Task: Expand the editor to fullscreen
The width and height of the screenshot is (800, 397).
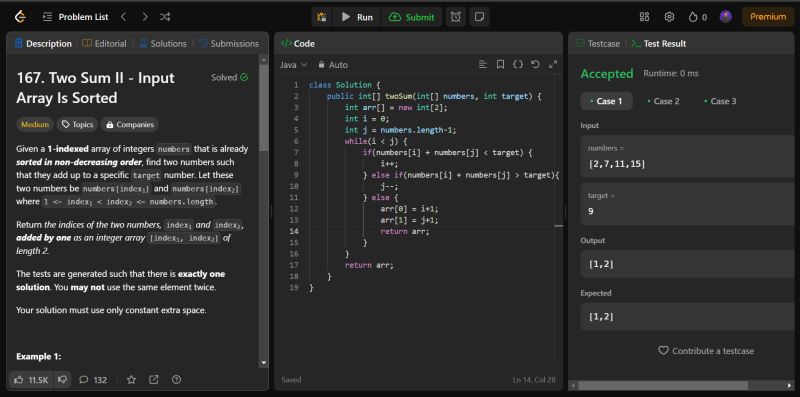Action: pyautogui.click(x=553, y=64)
